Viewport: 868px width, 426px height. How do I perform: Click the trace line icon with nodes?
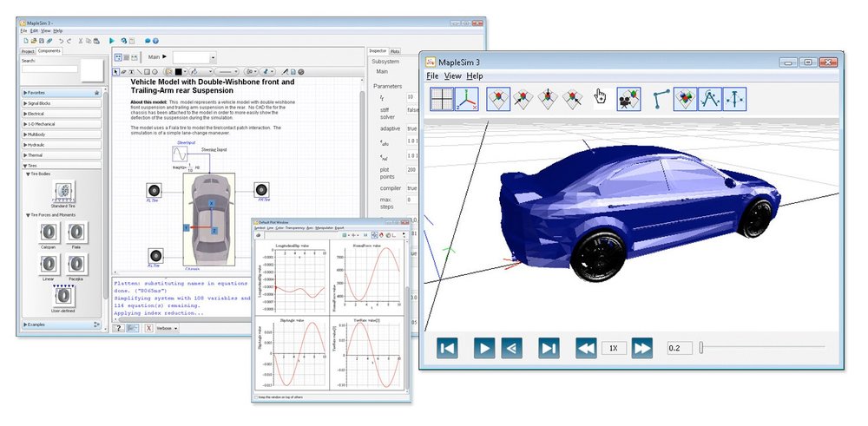tap(661, 99)
